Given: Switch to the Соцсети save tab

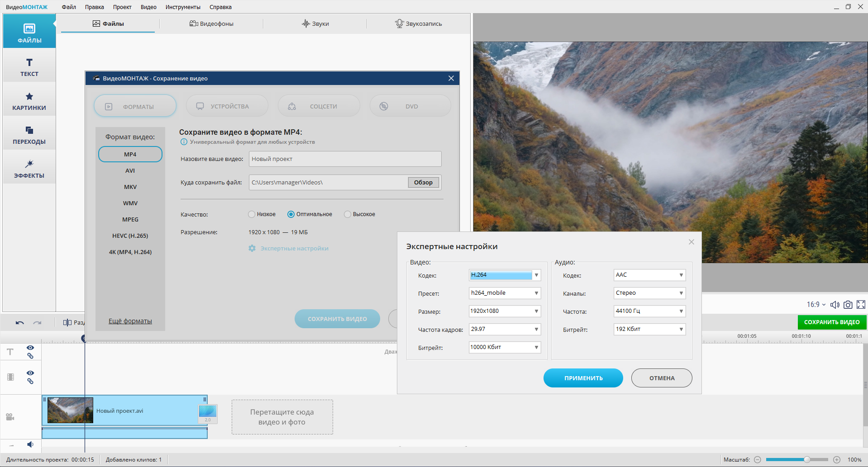Looking at the screenshot, I should point(319,106).
